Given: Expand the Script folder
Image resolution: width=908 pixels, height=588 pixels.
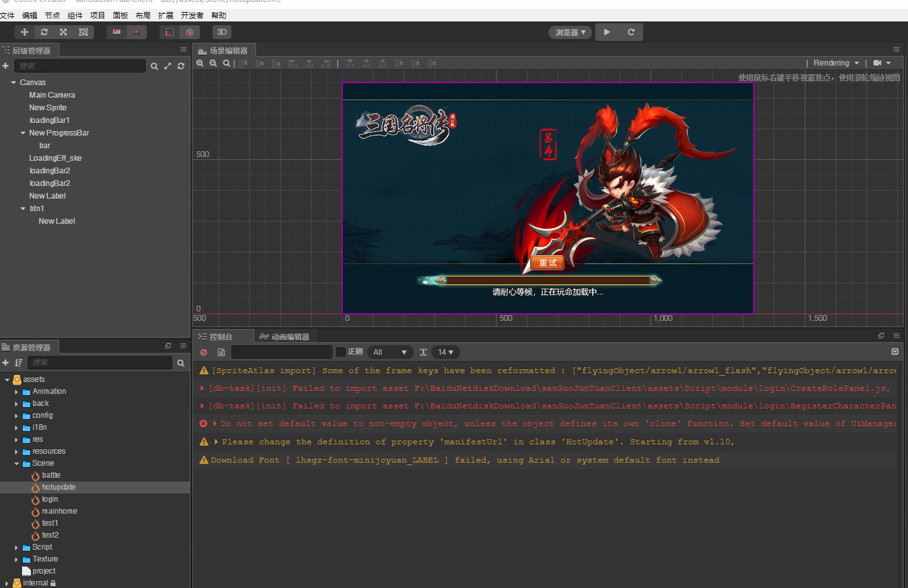Looking at the screenshot, I should [16, 548].
